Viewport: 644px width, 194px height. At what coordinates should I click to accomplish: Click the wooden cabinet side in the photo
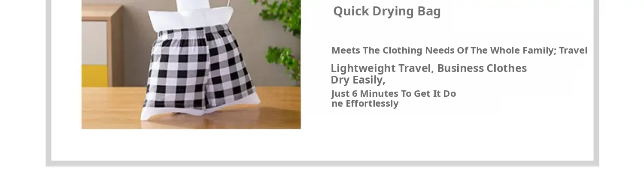point(115,47)
